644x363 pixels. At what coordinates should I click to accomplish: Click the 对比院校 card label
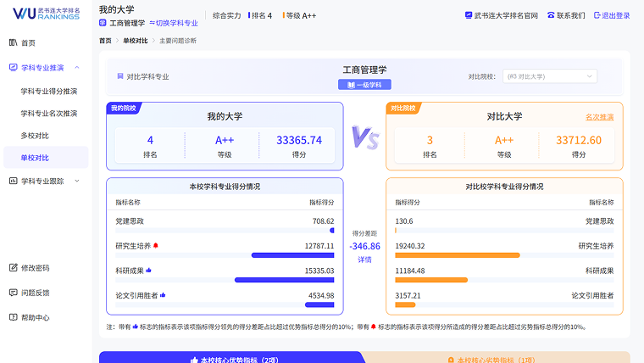coord(403,108)
